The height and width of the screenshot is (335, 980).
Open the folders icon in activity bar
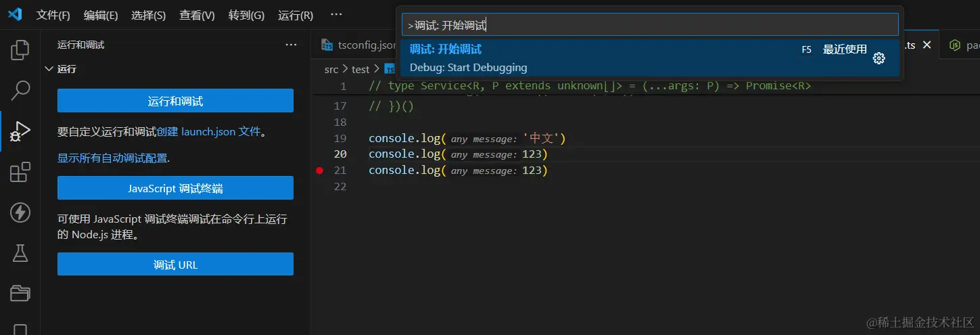coord(20,293)
